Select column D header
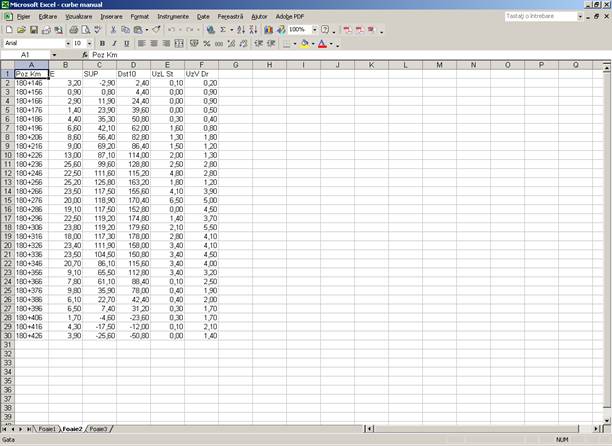The image size is (612, 446). tap(133, 65)
